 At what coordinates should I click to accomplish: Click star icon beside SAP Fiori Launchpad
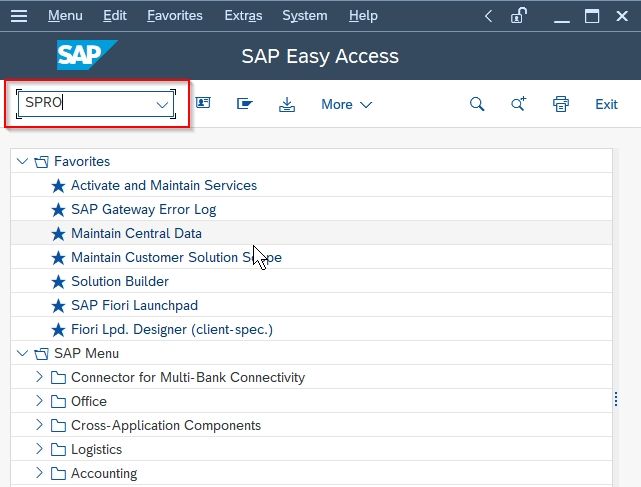click(x=58, y=306)
